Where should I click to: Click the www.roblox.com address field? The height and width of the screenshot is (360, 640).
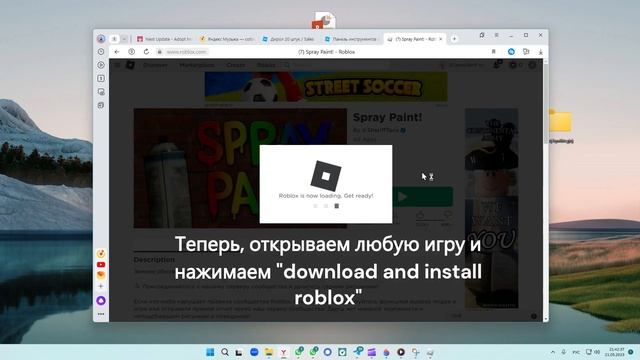(x=186, y=52)
